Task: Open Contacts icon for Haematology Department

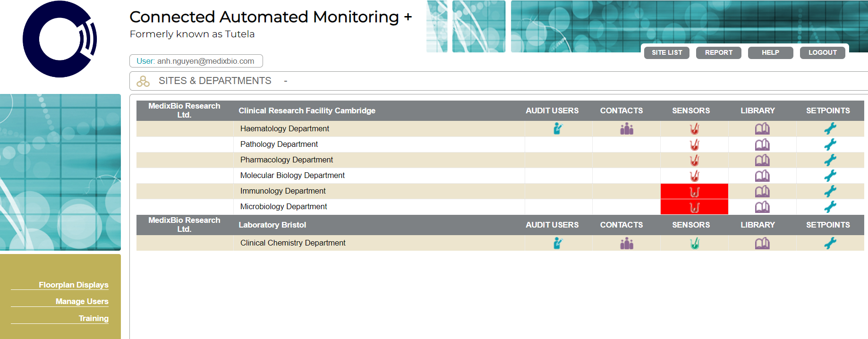Action: point(627,128)
